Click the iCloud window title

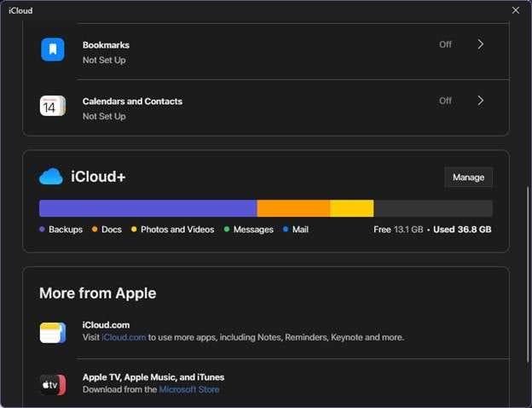[x=20, y=11]
